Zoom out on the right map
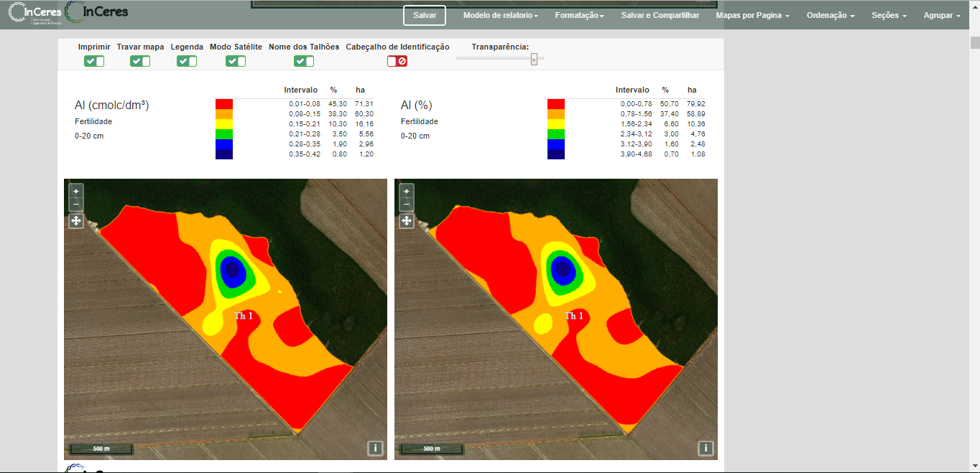This screenshot has width=980, height=473. click(x=407, y=204)
